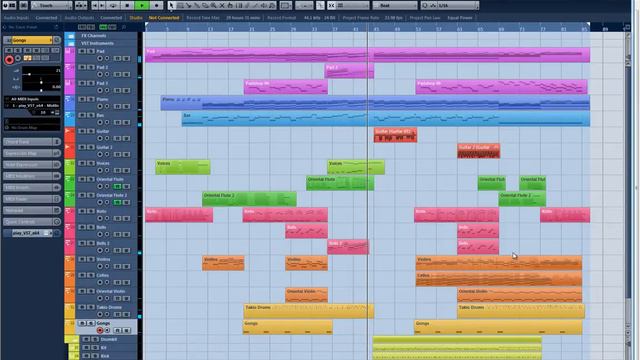
Task: Toggle the Snap on/off icon
Action: coord(331,5)
